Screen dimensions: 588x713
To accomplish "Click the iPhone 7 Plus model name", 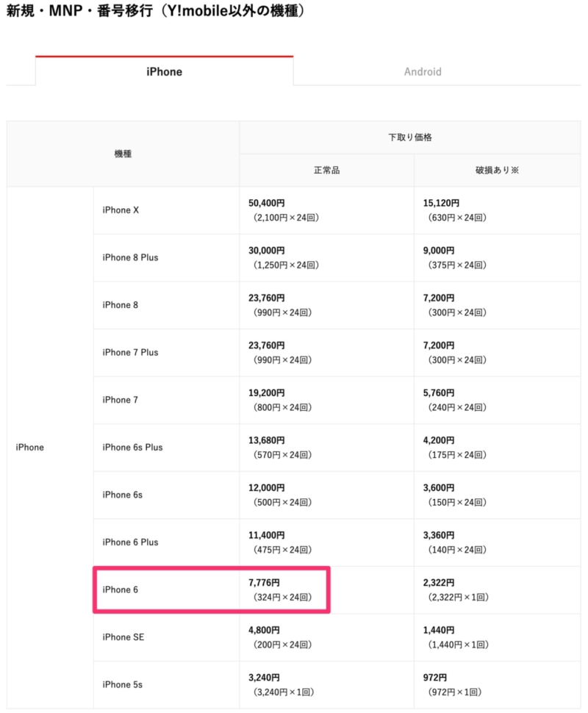I will 130,352.
